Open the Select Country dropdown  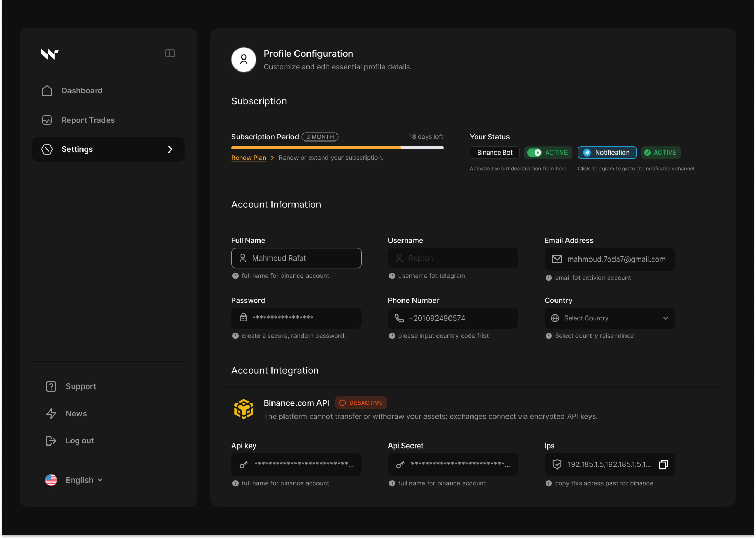click(x=609, y=318)
